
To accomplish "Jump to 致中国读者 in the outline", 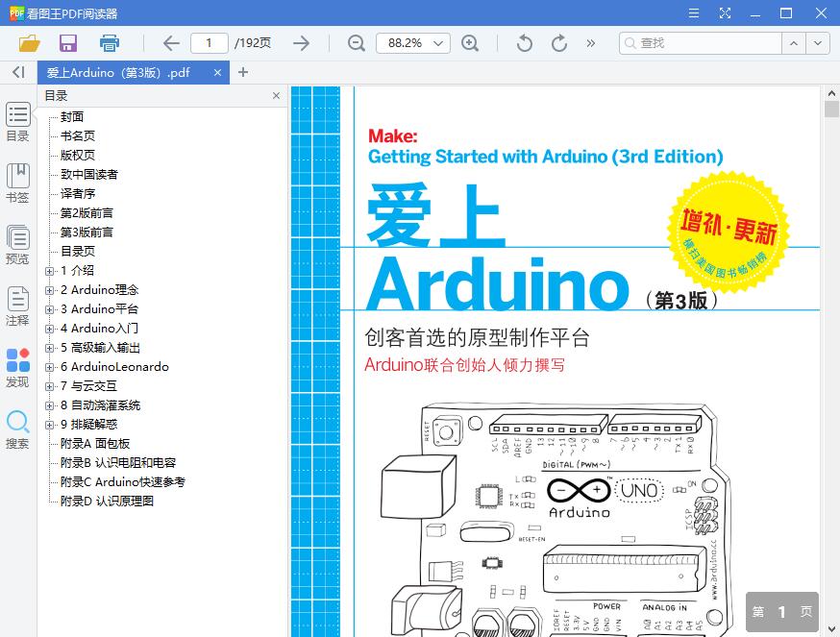I will 89,174.
